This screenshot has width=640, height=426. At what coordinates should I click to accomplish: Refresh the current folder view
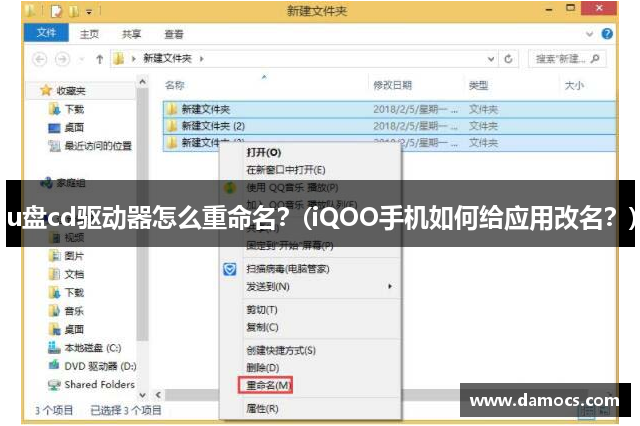[508, 59]
